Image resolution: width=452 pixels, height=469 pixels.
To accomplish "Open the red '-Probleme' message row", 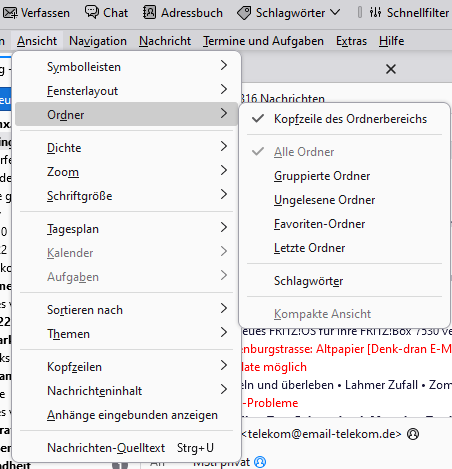I will tap(270, 403).
